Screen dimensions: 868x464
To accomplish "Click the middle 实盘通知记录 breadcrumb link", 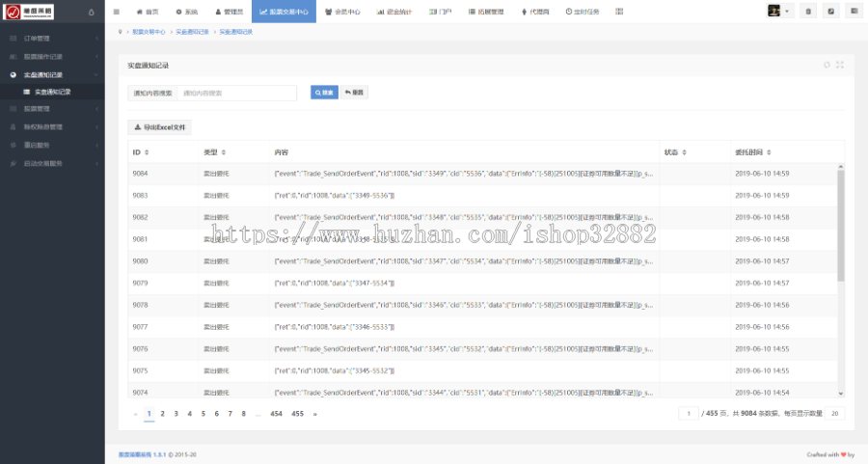I will coord(192,32).
